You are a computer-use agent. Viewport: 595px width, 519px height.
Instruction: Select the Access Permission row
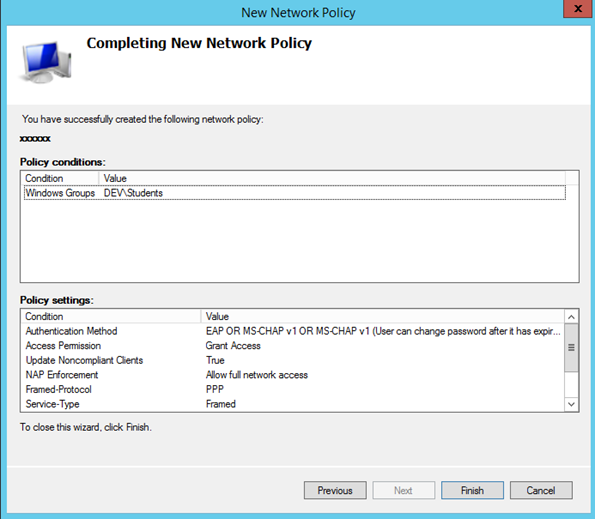tap(293, 346)
